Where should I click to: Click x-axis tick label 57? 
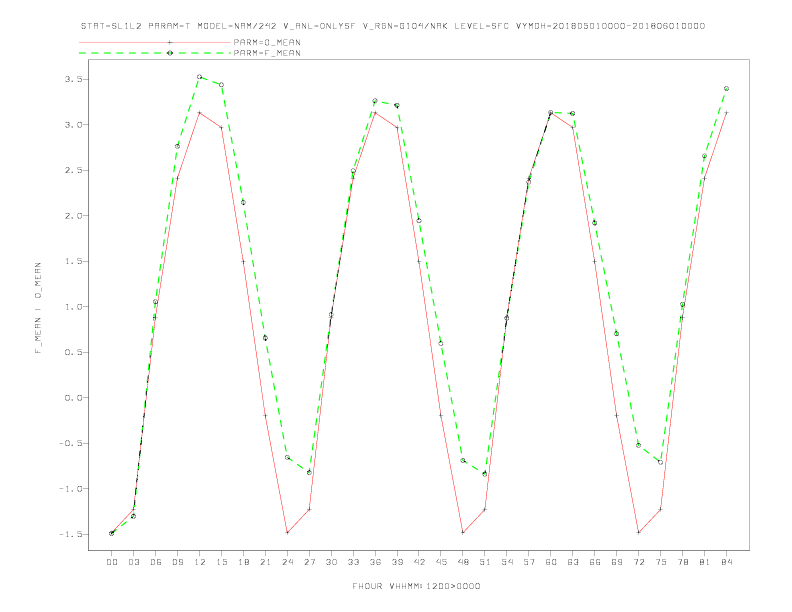point(529,562)
